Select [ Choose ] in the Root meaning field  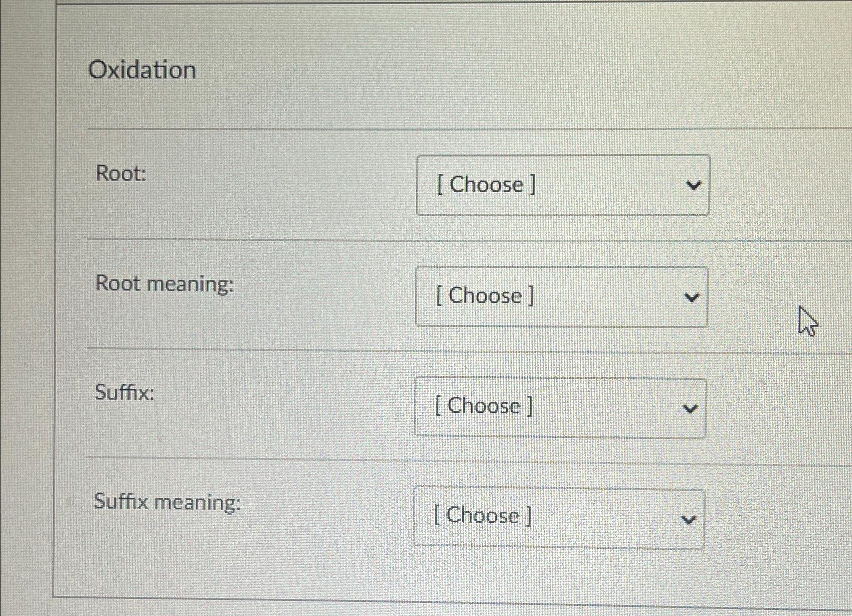click(483, 295)
